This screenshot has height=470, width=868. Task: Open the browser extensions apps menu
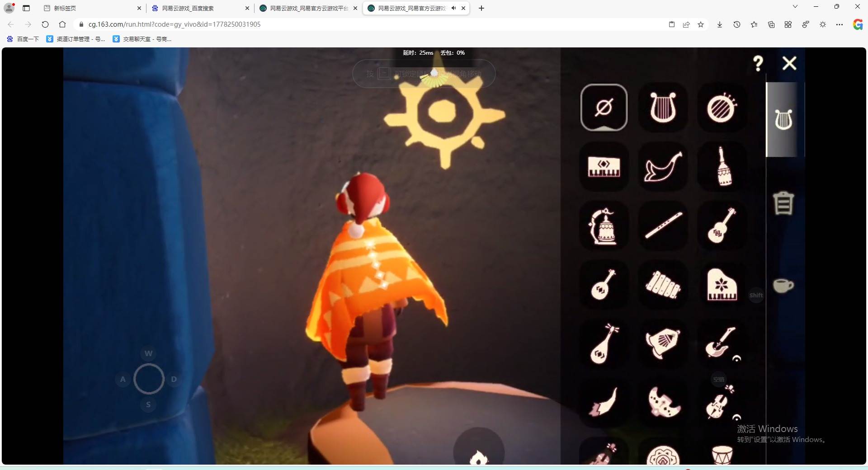pyautogui.click(x=788, y=24)
